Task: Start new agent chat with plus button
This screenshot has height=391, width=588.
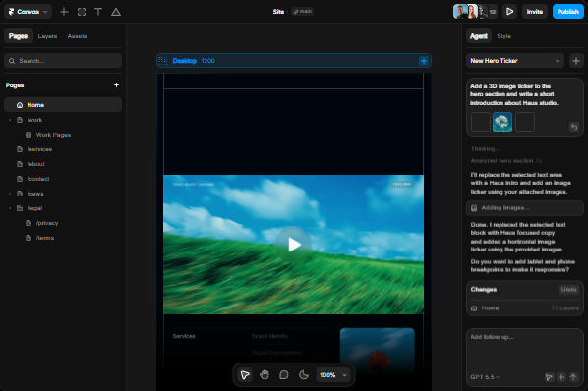Action: tap(576, 61)
